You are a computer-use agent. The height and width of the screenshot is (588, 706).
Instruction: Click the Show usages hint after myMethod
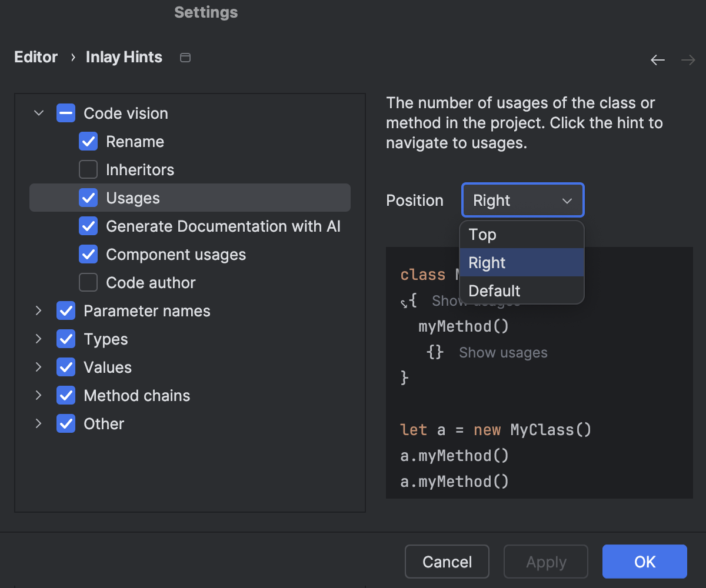503,353
